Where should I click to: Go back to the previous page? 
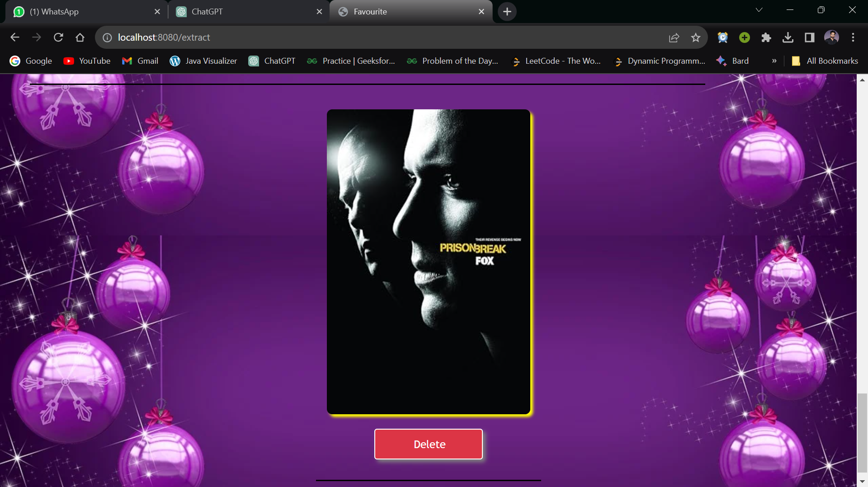point(15,37)
